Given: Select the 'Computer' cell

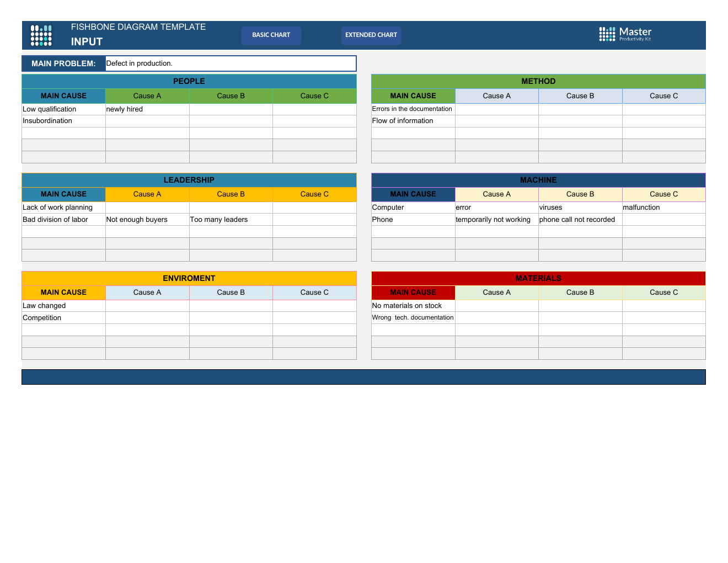Looking at the screenshot, I should pos(413,208).
